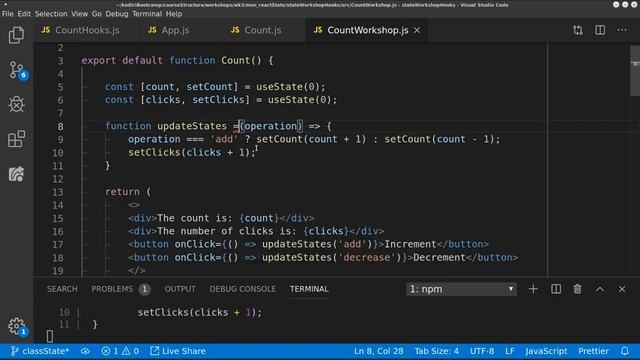Image resolution: width=640 pixels, height=360 pixels.
Task: Click the 'export' keyword on line 3
Action: tap(98, 60)
